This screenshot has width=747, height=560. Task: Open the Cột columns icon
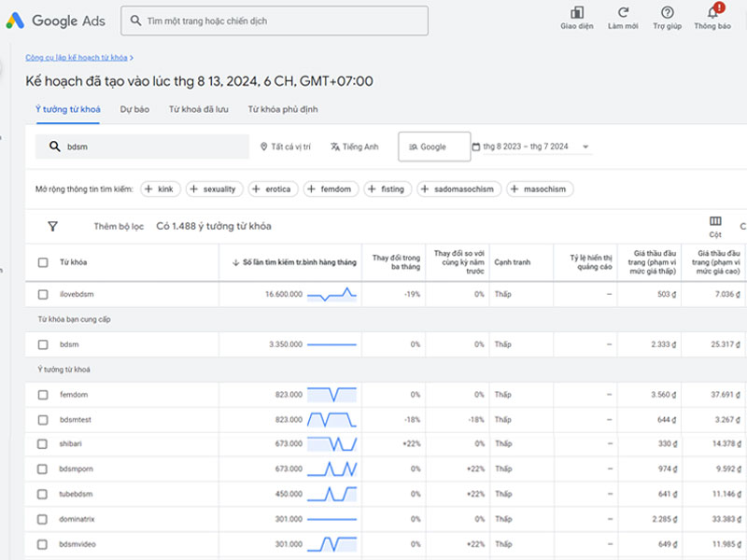click(715, 221)
